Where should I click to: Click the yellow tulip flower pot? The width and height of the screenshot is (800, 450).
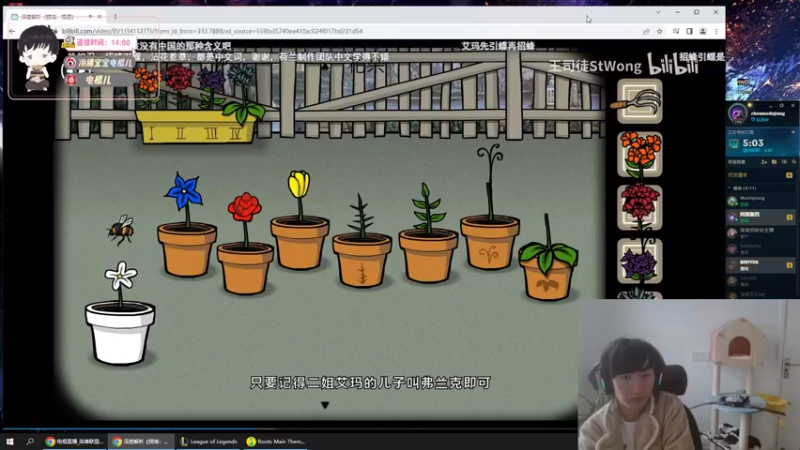299,220
